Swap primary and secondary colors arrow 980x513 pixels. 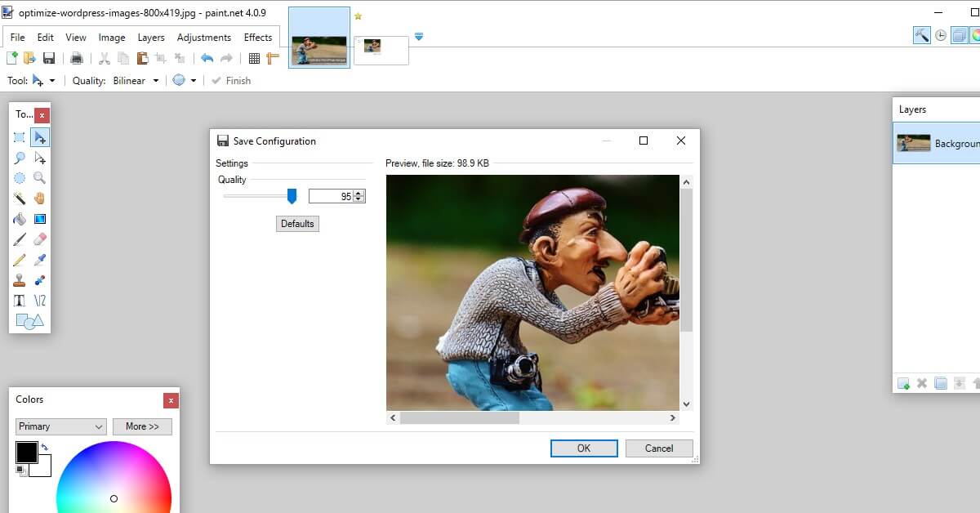(x=44, y=448)
